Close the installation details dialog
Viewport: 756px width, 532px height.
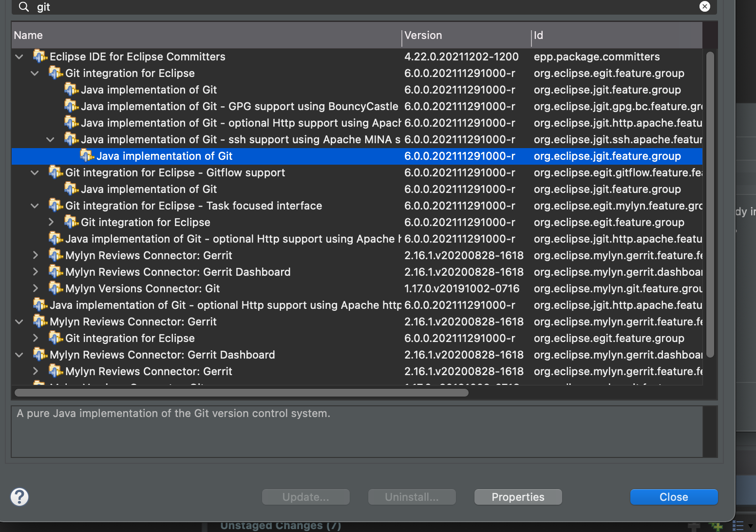tap(673, 497)
